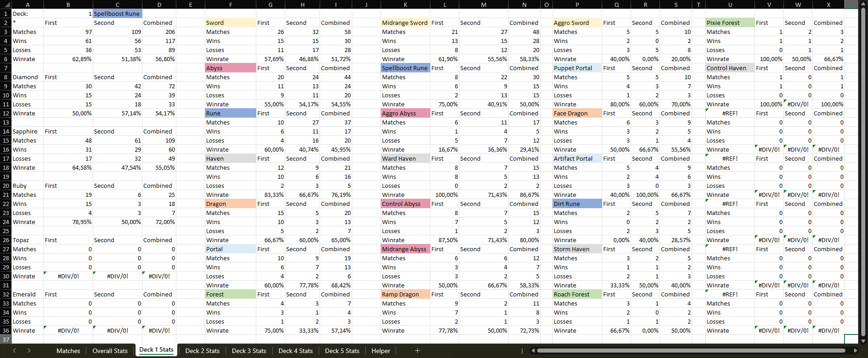
Task: Click the 'Control Abyss' cell
Action: [x=406, y=204]
